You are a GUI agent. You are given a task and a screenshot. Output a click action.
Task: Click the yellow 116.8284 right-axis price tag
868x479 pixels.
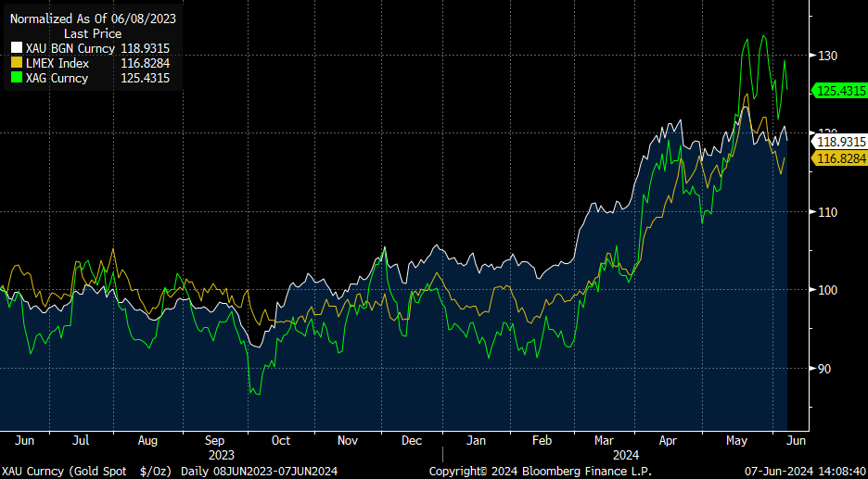coord(840,158)
